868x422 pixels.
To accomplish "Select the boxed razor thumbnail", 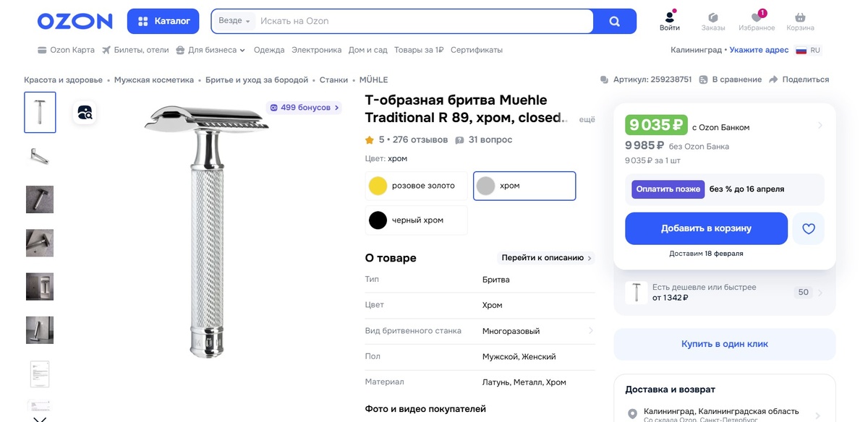I will pyautogui.click(x=40, y=286).
